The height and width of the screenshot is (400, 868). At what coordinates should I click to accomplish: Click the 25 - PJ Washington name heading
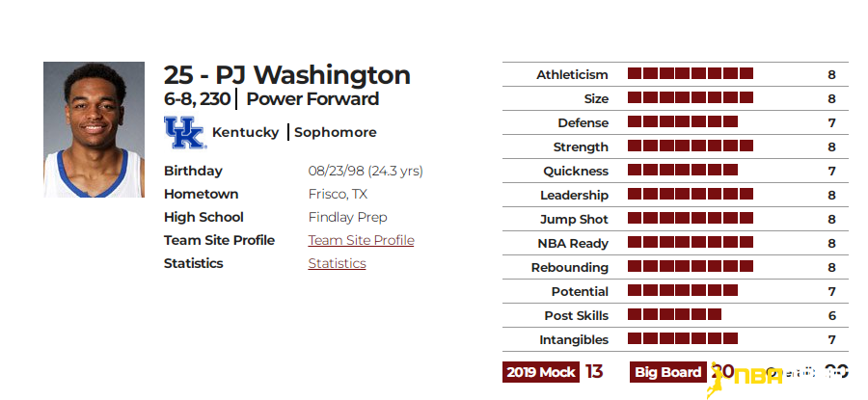coord(286,75)
